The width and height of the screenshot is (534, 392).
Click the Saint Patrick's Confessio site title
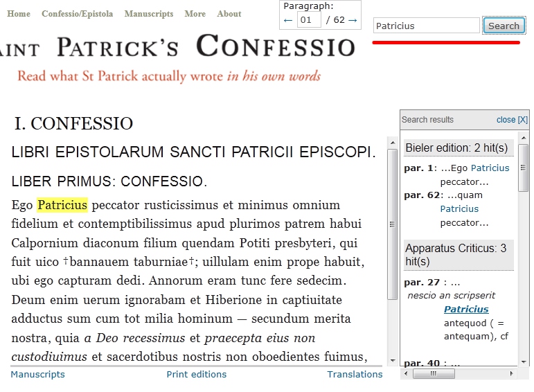pyautogui.click(x=178, y=47)
